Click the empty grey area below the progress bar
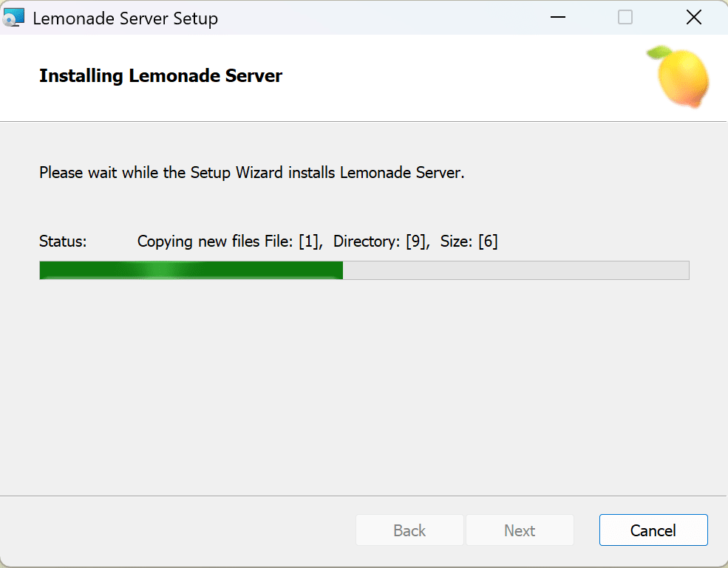 click(x=364, y=384)
